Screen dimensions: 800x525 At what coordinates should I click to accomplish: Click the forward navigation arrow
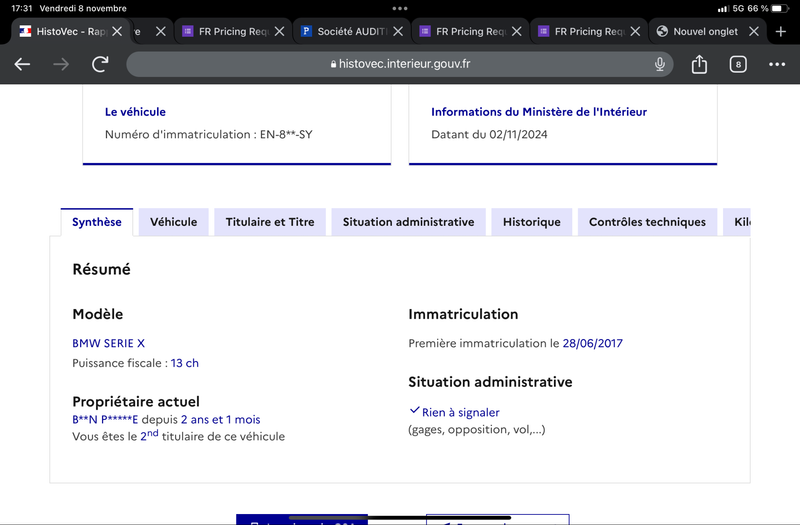(x=61, y=64)
